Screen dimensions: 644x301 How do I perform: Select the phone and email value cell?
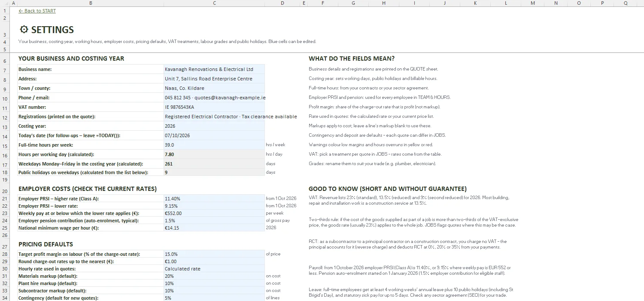point(214,98)
